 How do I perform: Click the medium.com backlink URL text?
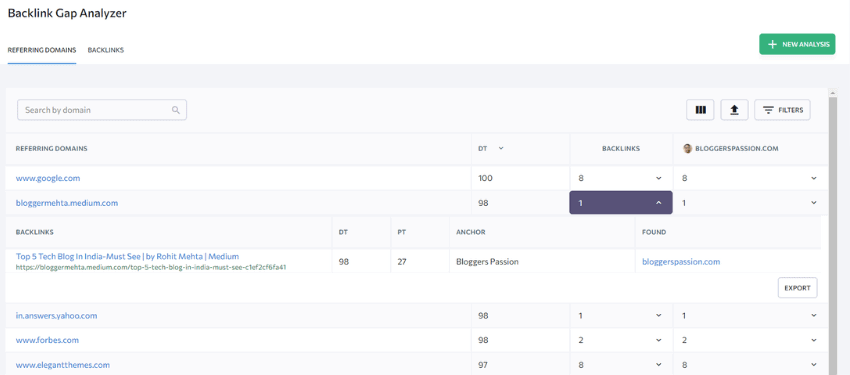151,267
